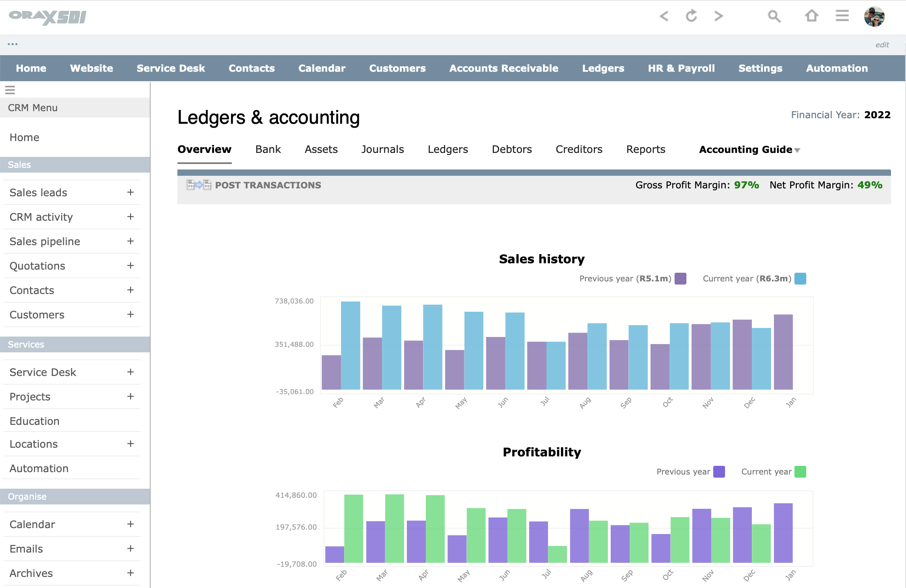
Task: Click the home icon in the top bar
Action: (811, 16)
